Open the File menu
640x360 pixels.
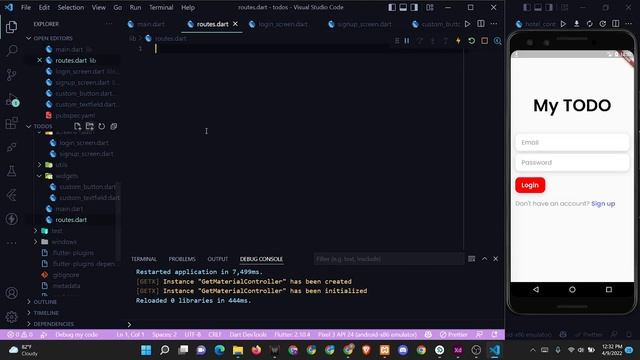[26, 7]
